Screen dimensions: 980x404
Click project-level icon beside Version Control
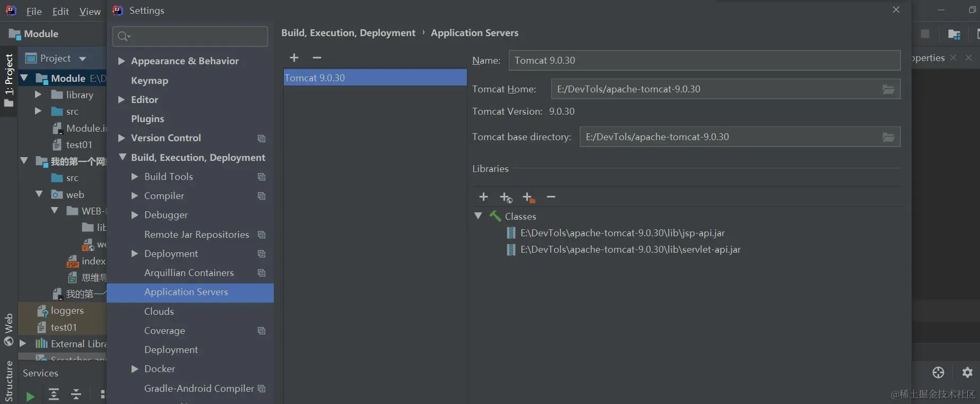[x=262, y=139]
